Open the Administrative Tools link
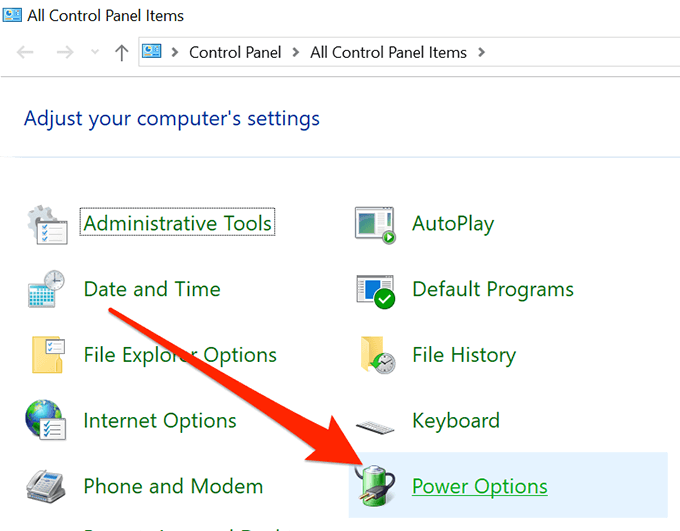The height and width of the screenshot is (531, 680). (x=178, y=224)
